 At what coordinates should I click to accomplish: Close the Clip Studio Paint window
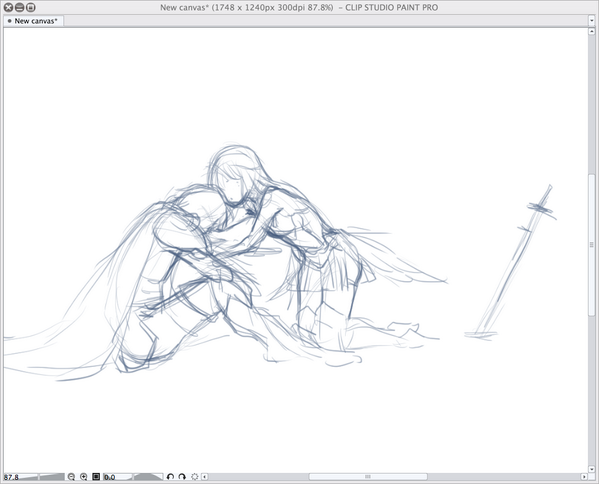click(x=8, y=7)
